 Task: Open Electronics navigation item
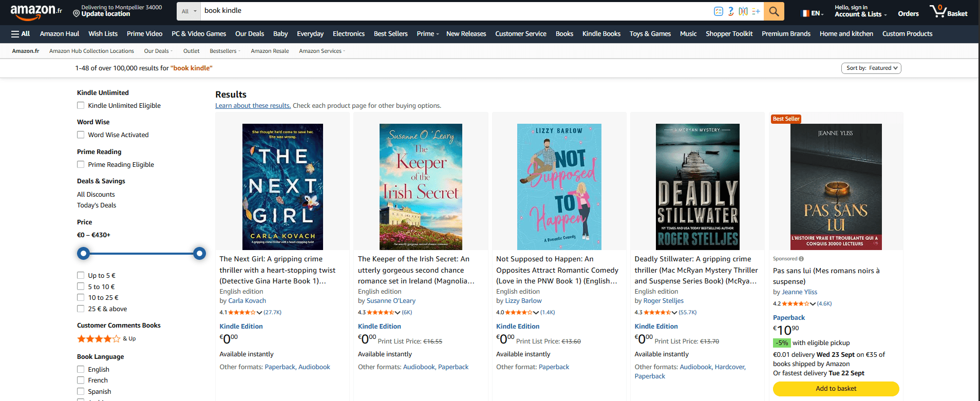349,34
